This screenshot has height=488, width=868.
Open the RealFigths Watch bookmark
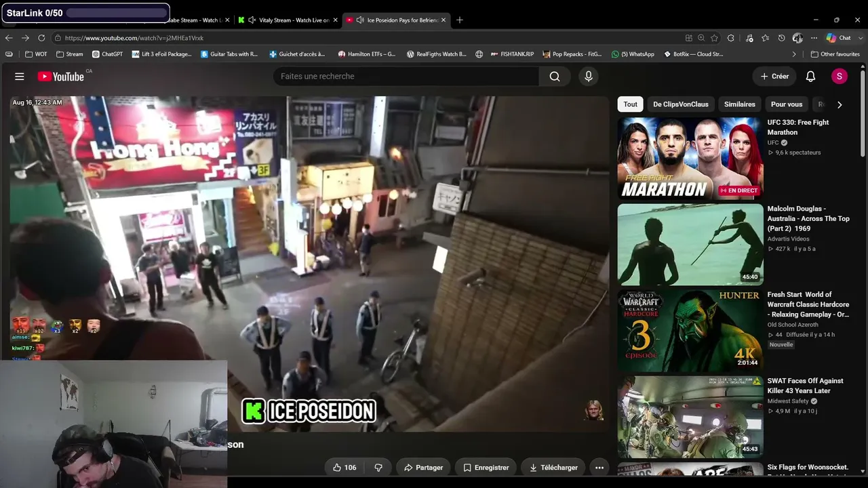[x=437, y=54]
